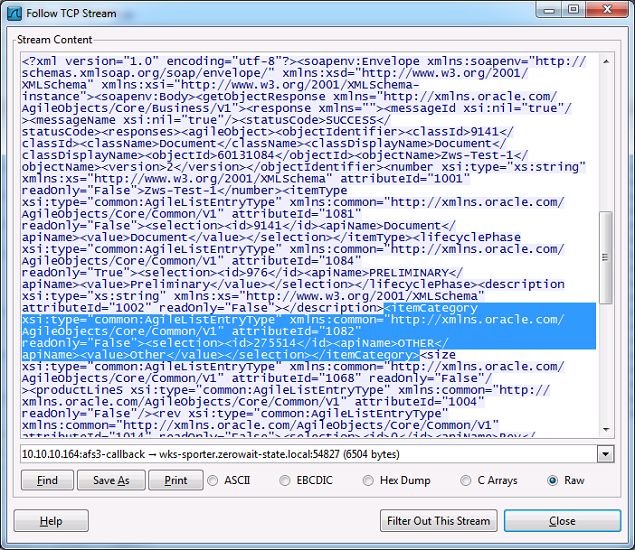Click the "Stream Content" group label
The height and width of the screenshot is (550, 635).
point(55,40)
